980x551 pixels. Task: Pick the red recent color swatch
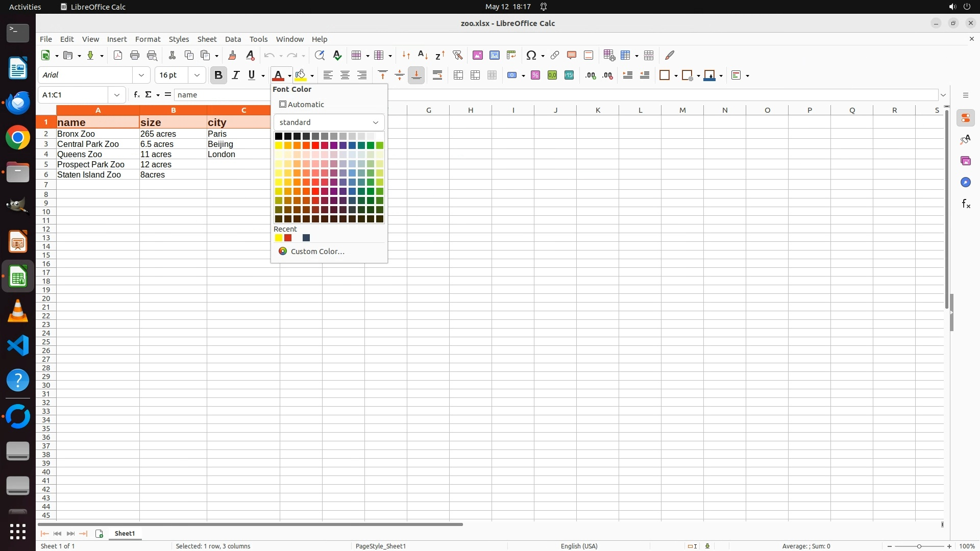(288, 238)
